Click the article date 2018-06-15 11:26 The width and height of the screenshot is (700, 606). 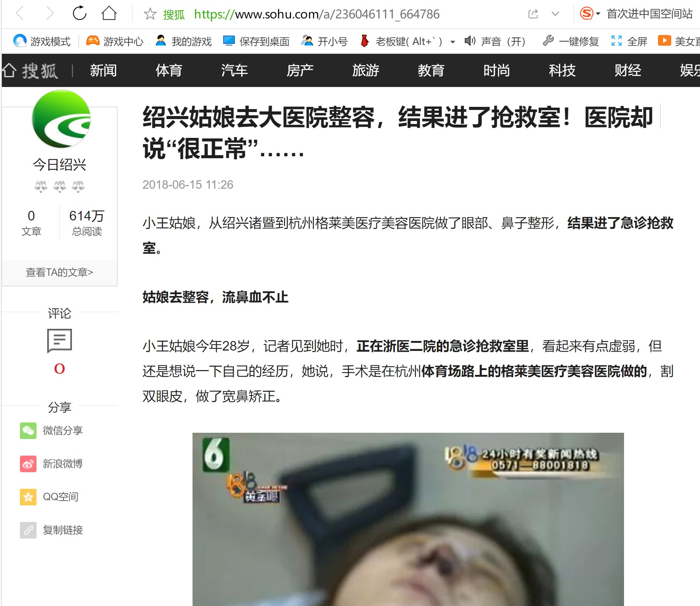pos(188,185)
